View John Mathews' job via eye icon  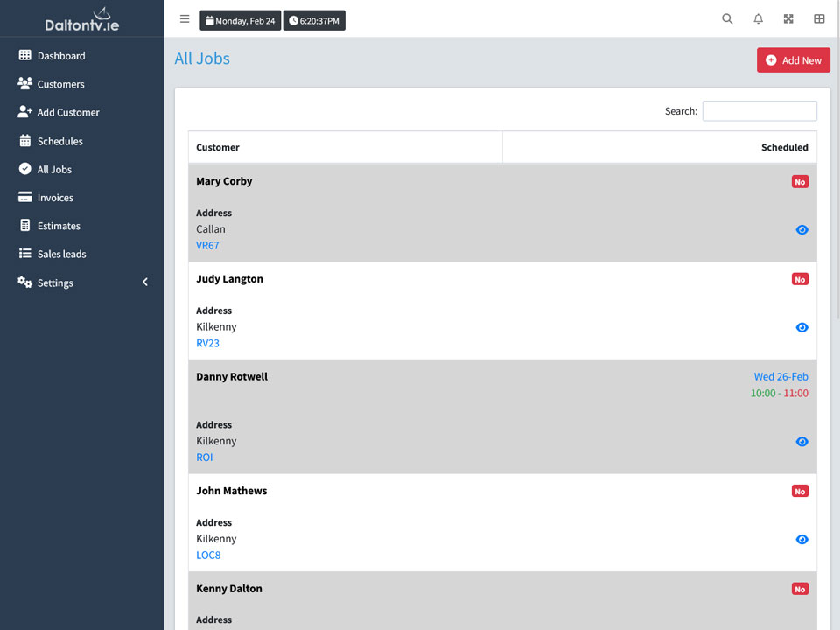coord(801,540)
